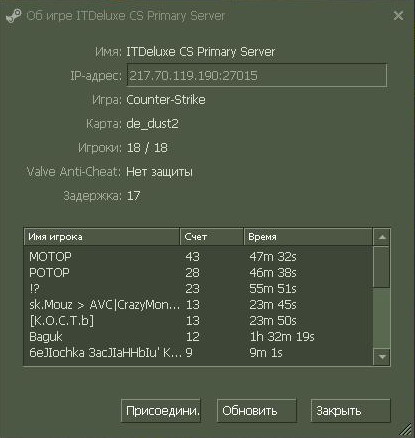415x438 pixels.
Task: Sort players by the Счет column header
Action: click(212, 237)
